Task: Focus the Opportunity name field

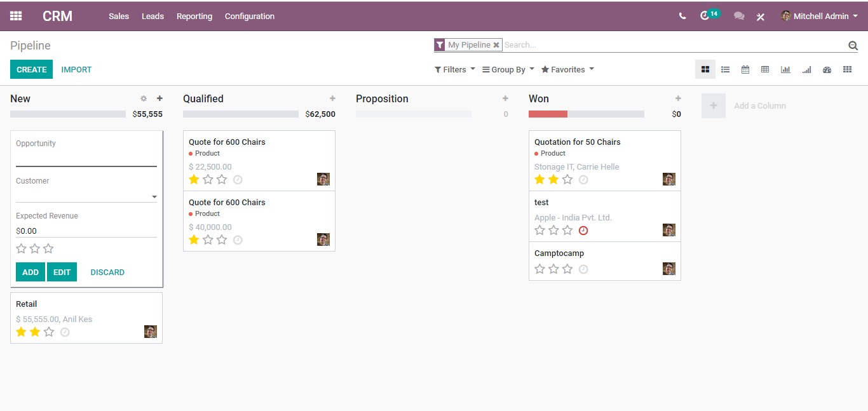Action: pos(86,159)
